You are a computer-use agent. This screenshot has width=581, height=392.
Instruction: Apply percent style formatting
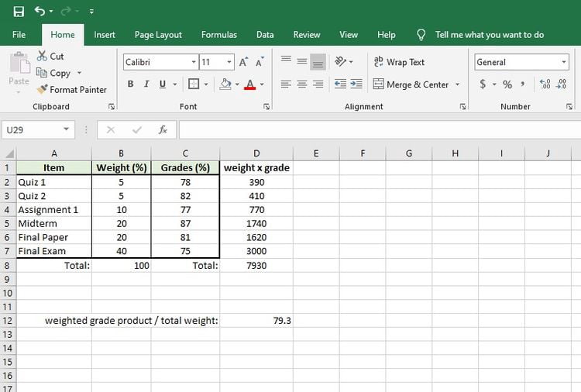click(x=507, y=84)
